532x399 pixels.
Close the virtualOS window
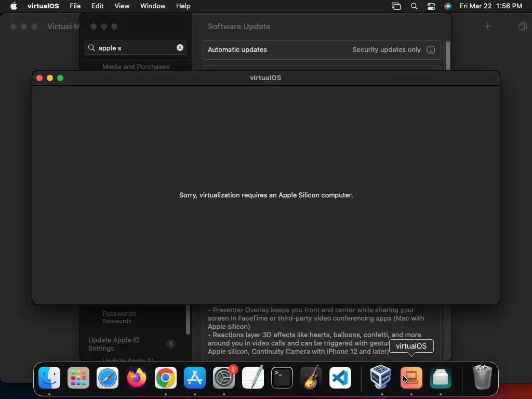click(x=39, y=78)
